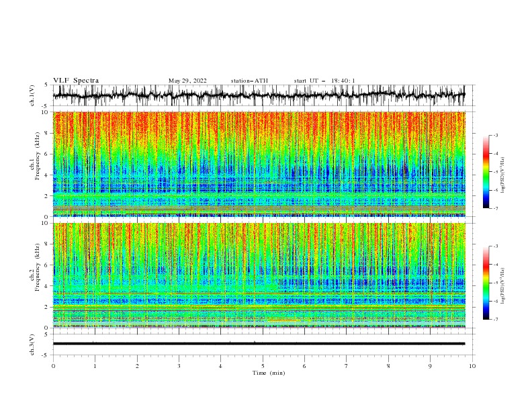Click the time axis tick label "7"
The image size is (532, 411).
pyautogui.click(x=347, y=366)
